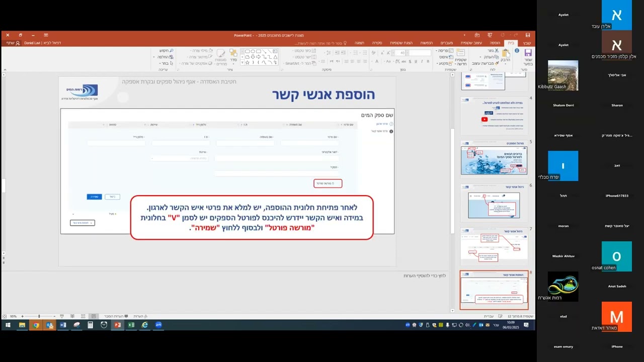Toggle the Notes pane (הערות הסבר) in status bar

click(116, 316)
